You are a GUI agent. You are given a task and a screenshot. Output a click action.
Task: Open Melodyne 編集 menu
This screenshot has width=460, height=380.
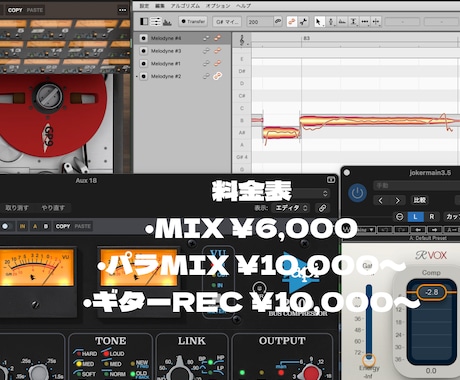[160, 6]
